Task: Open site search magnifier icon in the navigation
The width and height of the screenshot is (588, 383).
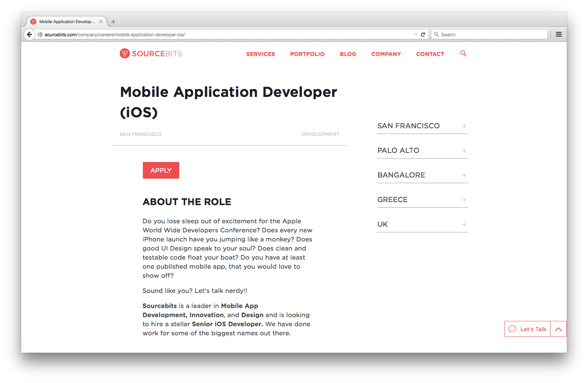Action: (x=463, y=53)
